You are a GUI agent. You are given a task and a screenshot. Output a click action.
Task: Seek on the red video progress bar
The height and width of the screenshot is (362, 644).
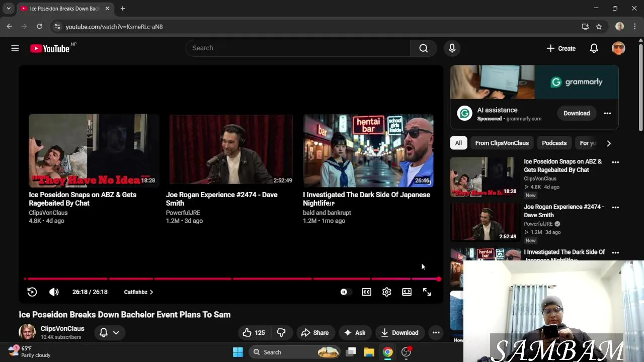pos(231,279)
